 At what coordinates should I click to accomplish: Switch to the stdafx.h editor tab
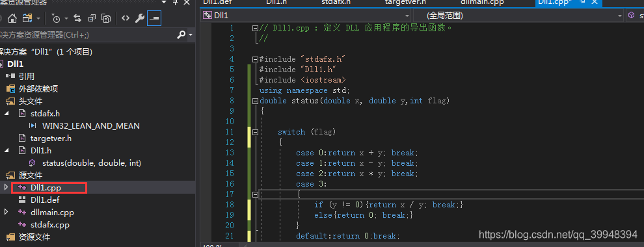336,2
